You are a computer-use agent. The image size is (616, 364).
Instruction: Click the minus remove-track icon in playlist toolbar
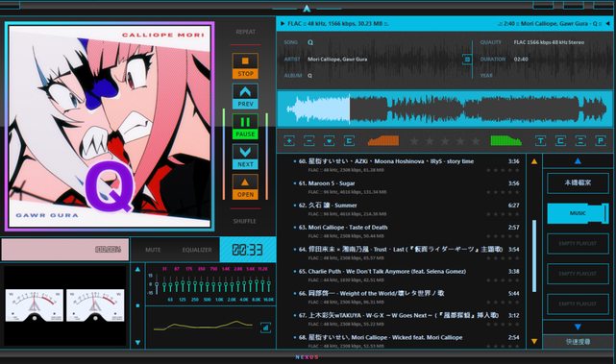coord(309,140)
